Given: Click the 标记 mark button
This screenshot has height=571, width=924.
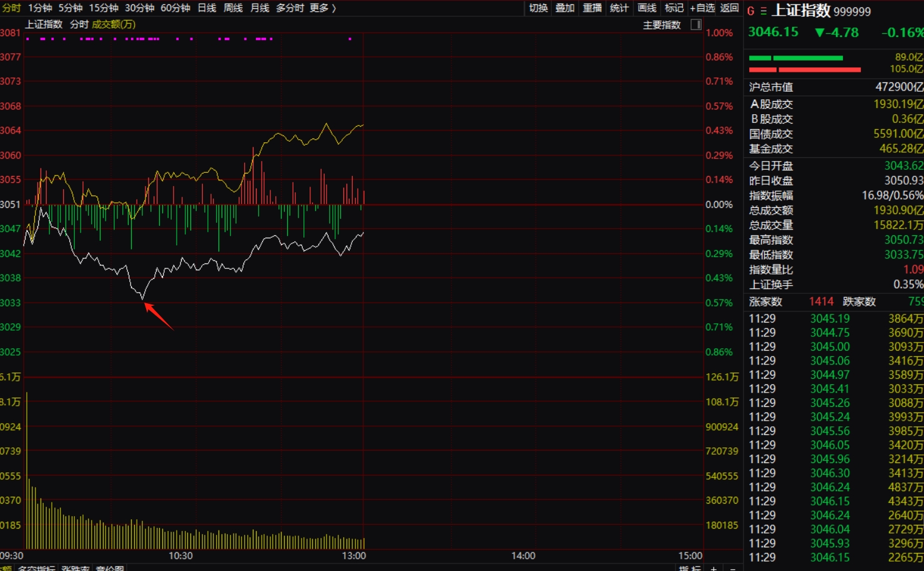Looking at the screenshot, I should coord(674,8).
